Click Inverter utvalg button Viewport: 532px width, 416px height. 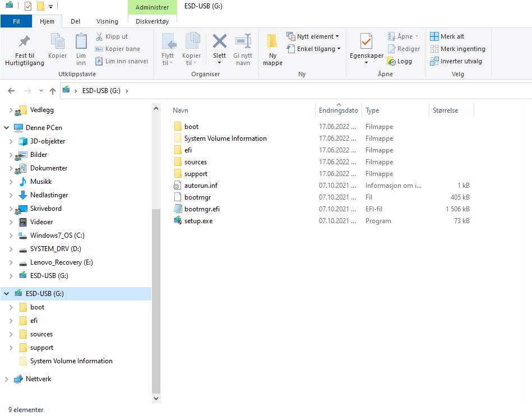pyautogui.click(x=456, y=62)
